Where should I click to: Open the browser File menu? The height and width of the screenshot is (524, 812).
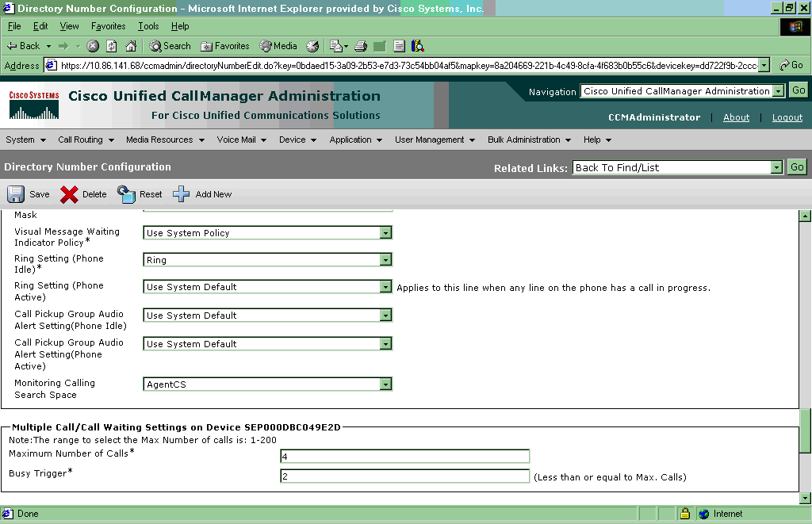[x=14, y=26]
